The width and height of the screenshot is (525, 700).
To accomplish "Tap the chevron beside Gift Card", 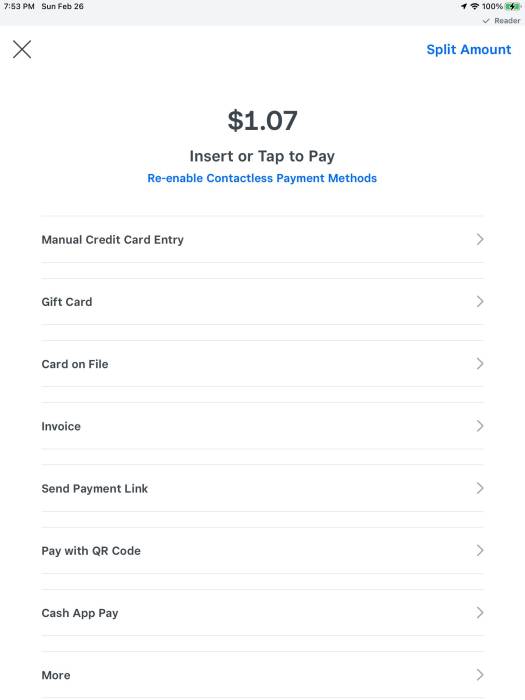I will [x=480, y=302].
